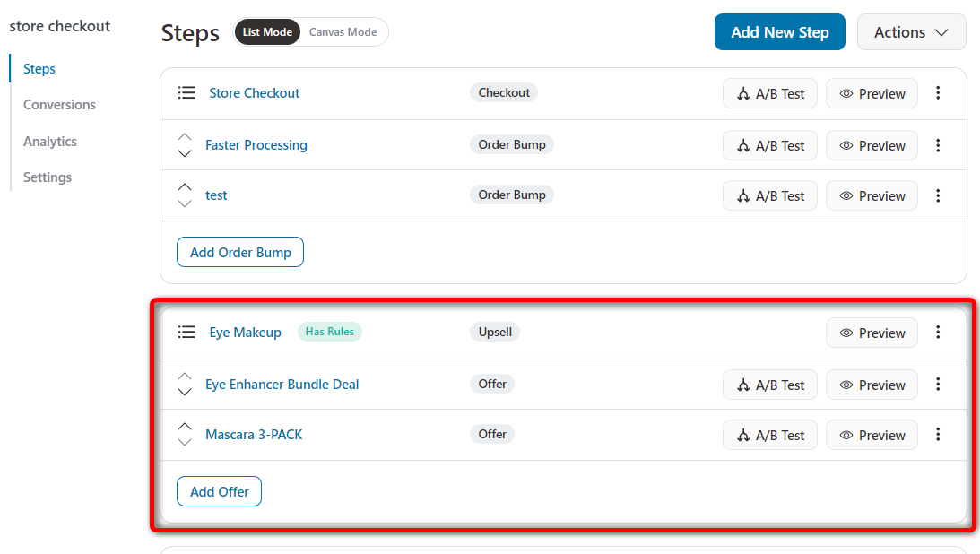Open Settings in sidebar
This screenshot has height=554, width=980.
[48, 177]
